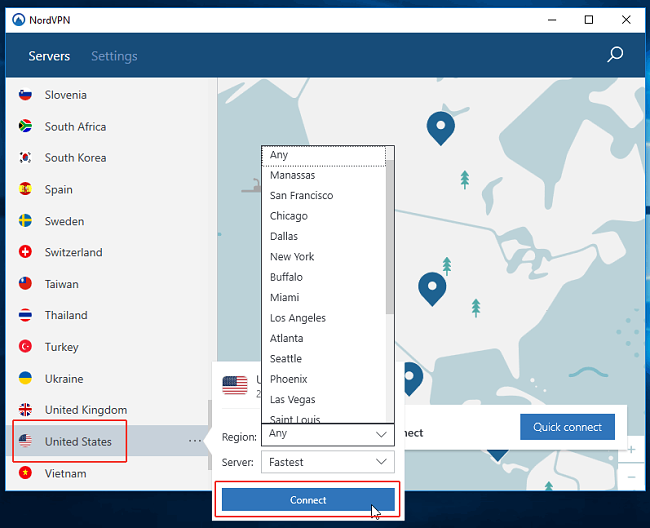This screenshot has height=528, width=650.
Task: Click the Vietnam flag icon
Action: (x=25, y=472)
